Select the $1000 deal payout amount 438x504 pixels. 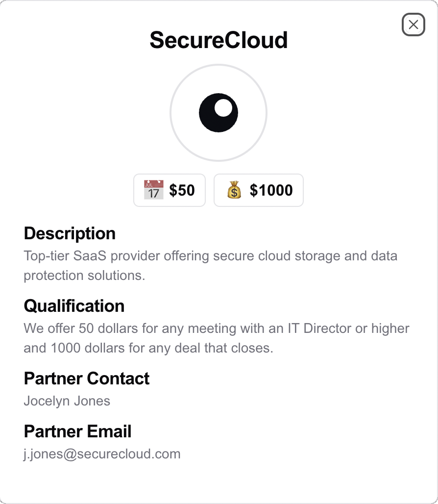tap(271, 190)
